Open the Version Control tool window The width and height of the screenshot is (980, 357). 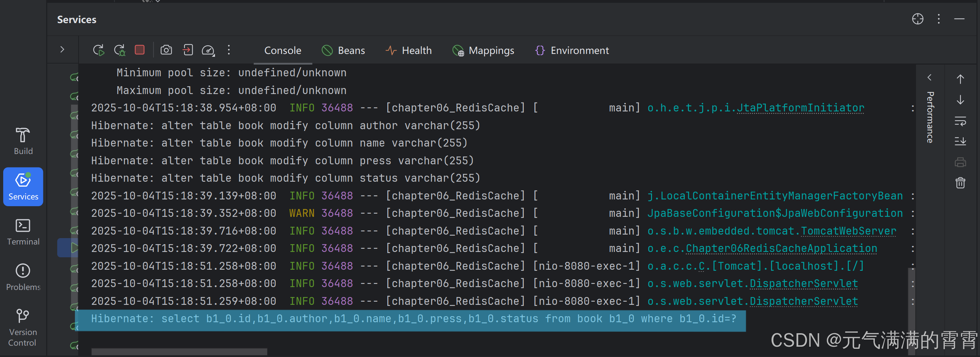pos(23,328)
